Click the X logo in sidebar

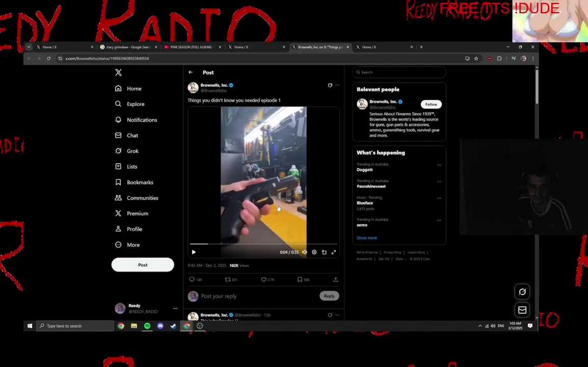(119, 72)
